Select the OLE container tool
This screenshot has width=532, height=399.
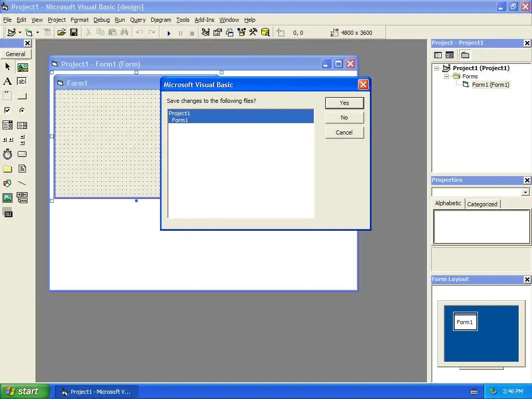coord(7,212)
